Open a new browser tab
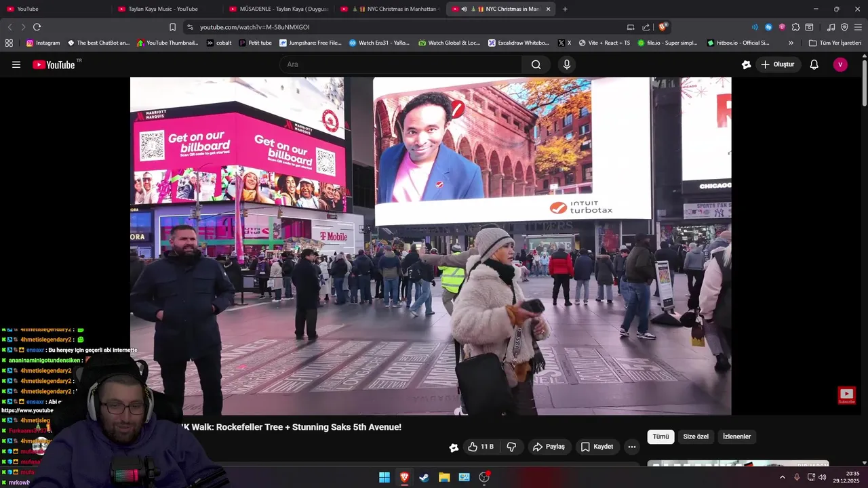The width and height of the screenshot is (868, 488). pos(565,9)
